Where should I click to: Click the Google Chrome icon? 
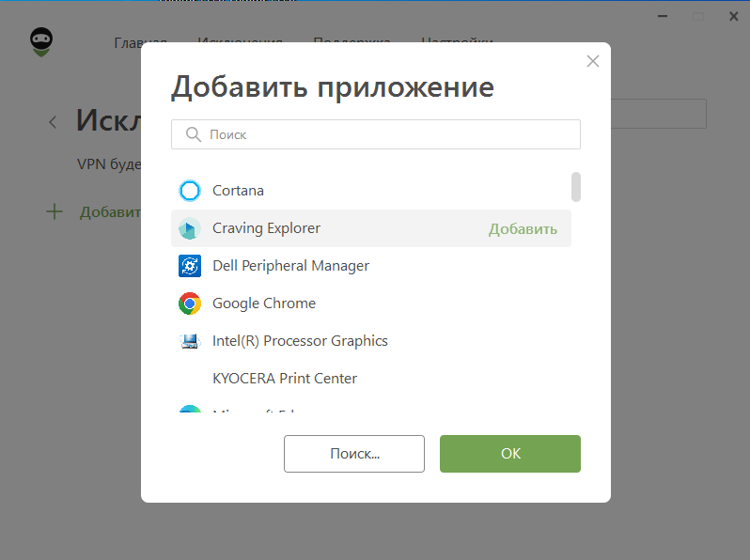tap(190, 303)
